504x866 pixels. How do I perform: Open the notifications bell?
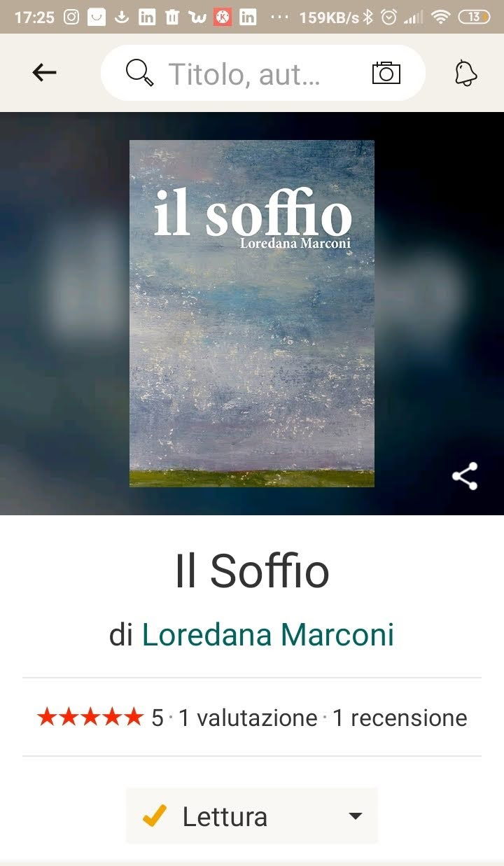pyautogui.click(x=465, y=73)
